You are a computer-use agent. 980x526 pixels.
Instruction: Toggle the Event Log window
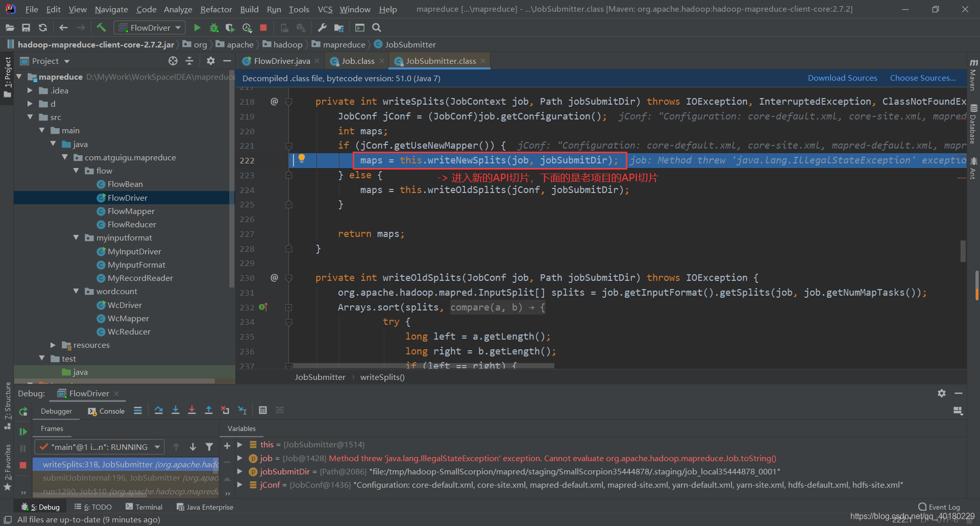coord(939,507)
